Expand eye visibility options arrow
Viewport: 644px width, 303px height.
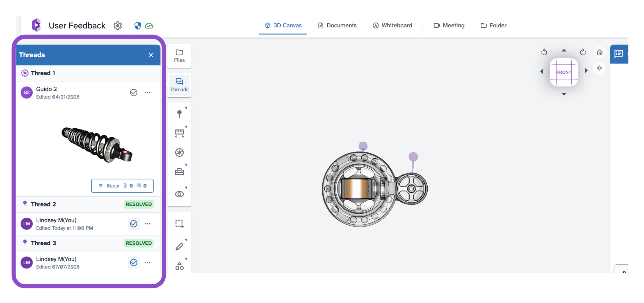click(186, 188)
